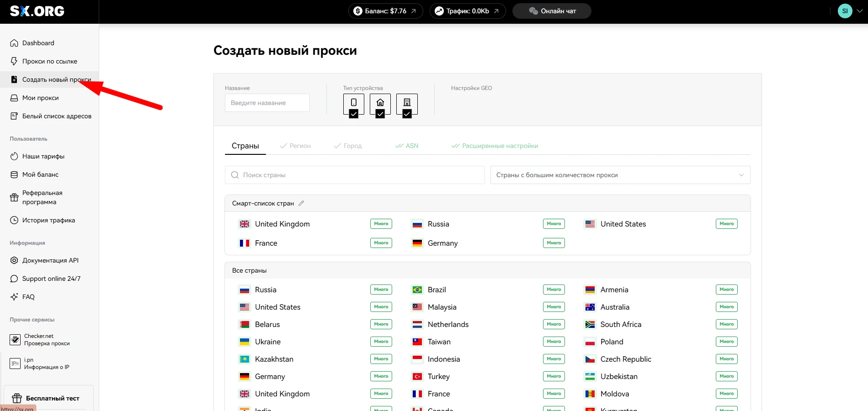The height and width of the screenshot is (411, 868).
Task: Click Много badge next to Armenia
Action: [727, 290]
